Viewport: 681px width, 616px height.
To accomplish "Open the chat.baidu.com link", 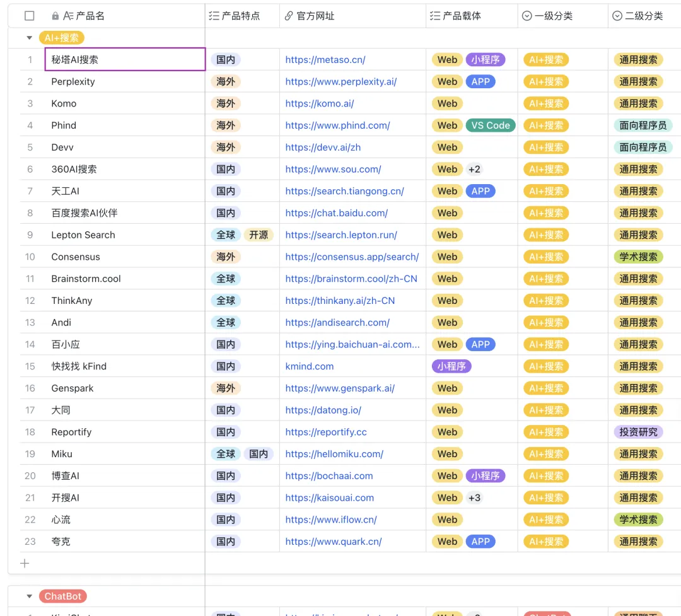I will (x=337, y=213).
